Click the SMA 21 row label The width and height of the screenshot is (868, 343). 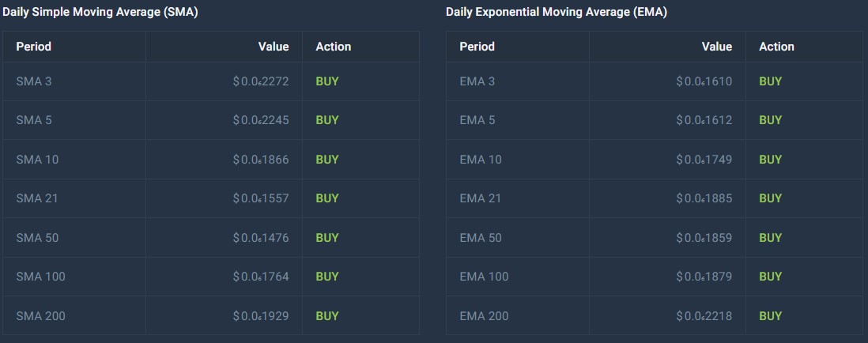[x=37, y=198]
